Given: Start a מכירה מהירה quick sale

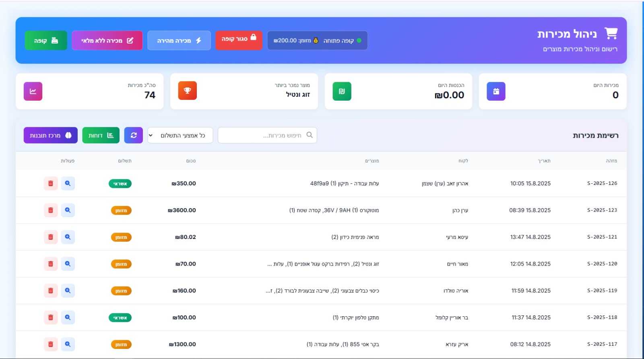Looking at the screenshot, I should tap(179, 41).
